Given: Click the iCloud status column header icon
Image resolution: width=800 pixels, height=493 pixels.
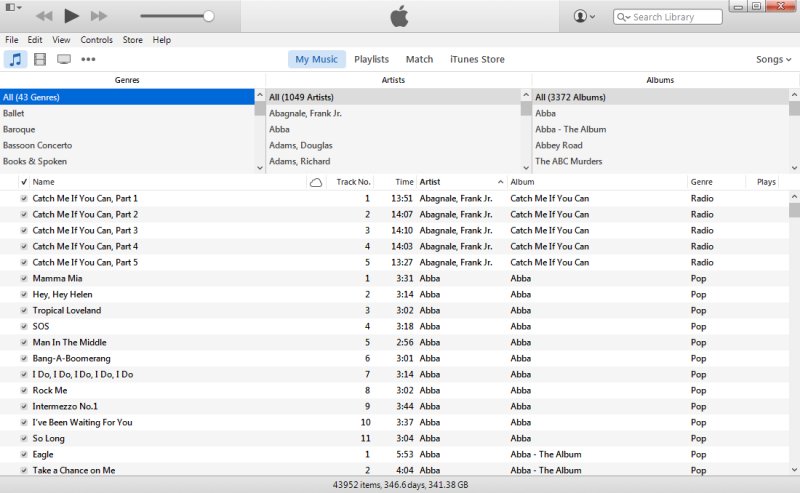Looking at the screenshot, I should [x=316, y=182].
